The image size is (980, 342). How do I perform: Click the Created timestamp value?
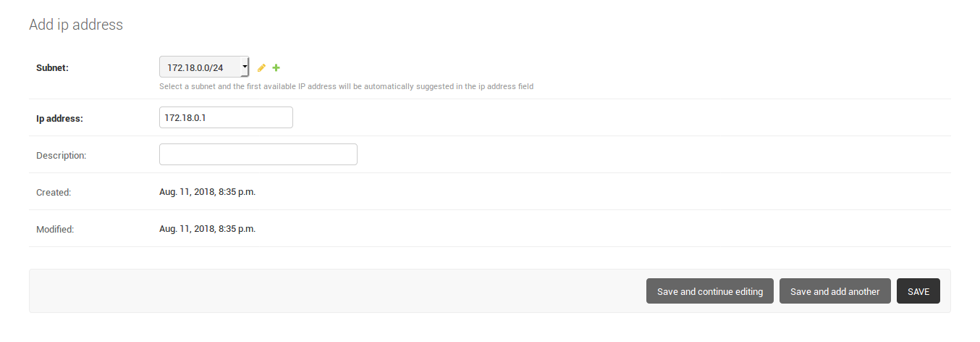tap(207, 192)
